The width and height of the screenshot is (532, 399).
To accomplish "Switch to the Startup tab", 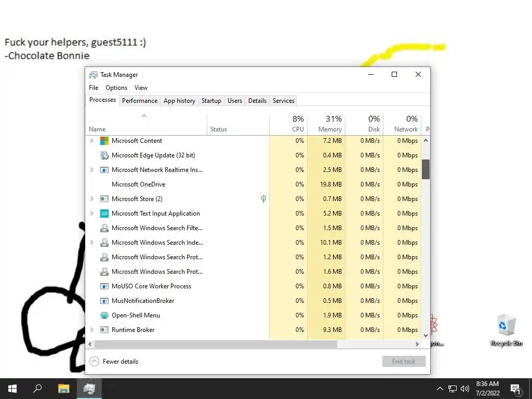I will click(211, 101).
